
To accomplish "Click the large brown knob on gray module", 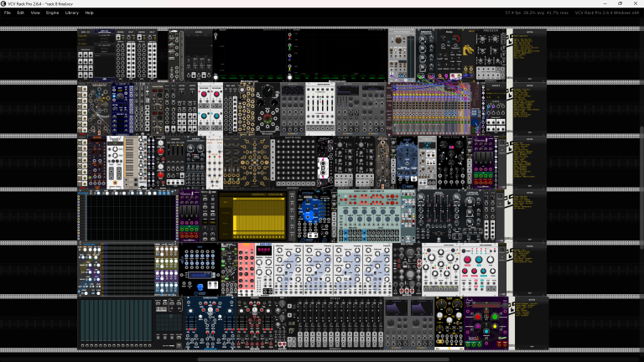I will click(x=398, y=40).
